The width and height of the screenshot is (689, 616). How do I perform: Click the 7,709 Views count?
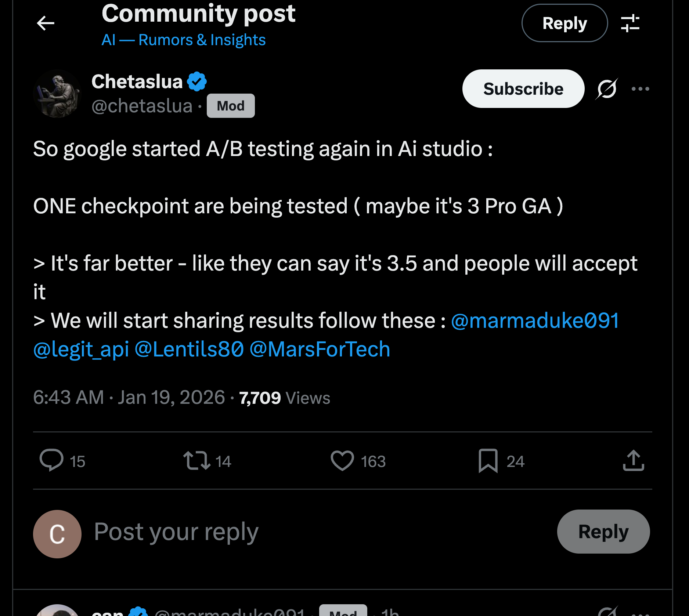[284, 398]
